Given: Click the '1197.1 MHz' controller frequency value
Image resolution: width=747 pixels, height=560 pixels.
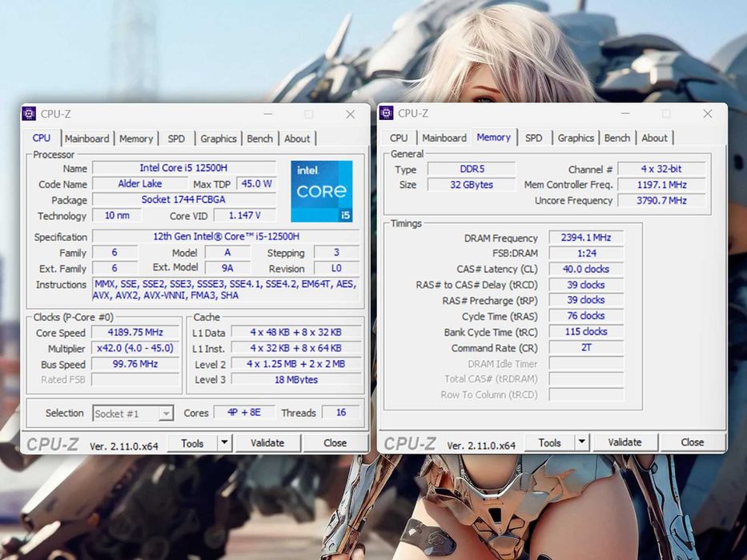Looking at the screenshot, I should [661, 185].
